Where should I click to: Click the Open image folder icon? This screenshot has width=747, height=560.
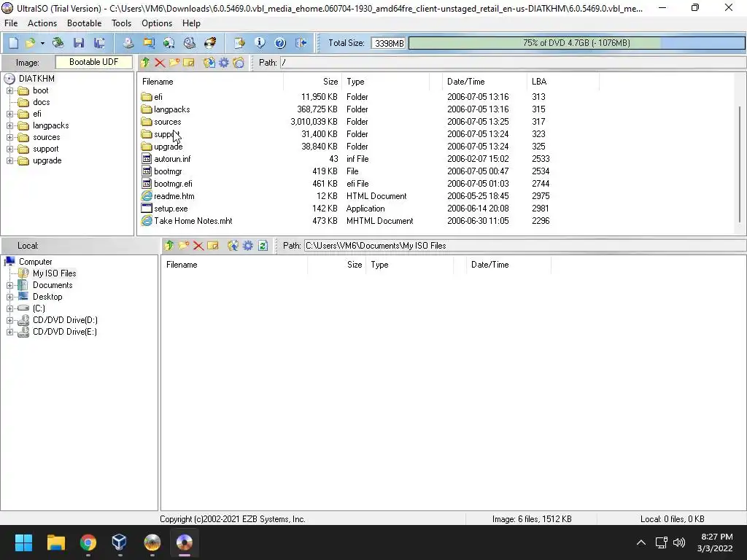(x=30, y=43)
